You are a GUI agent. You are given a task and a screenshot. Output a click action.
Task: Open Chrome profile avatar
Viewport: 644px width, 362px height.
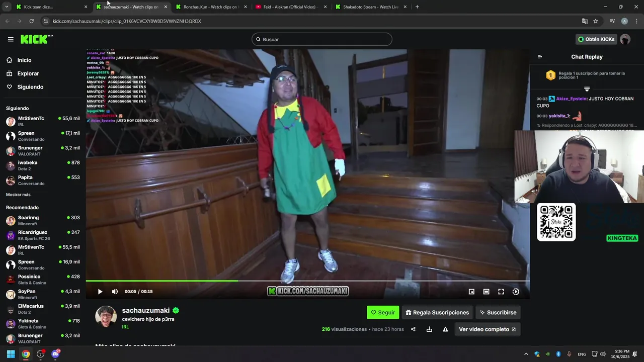[624, 21]
